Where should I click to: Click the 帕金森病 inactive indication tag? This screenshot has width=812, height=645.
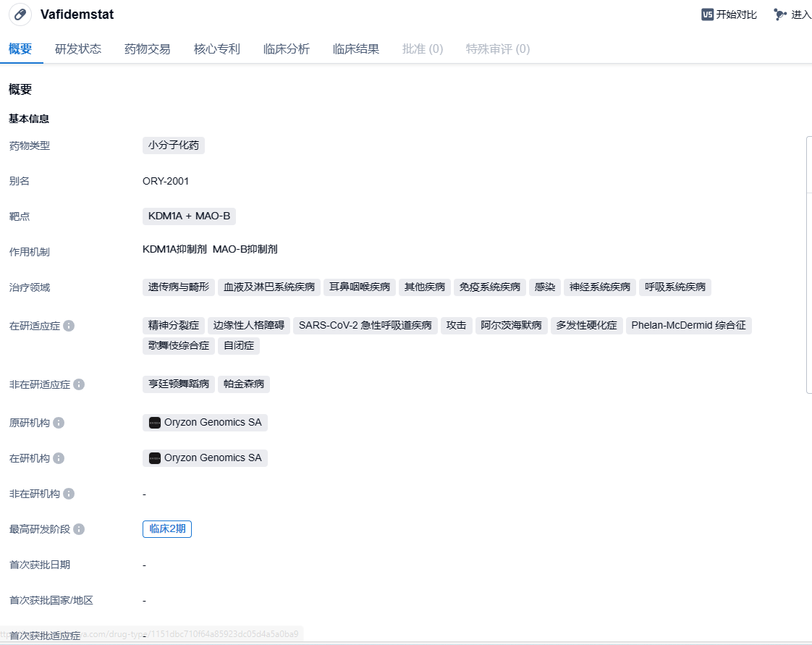coord(244,384)
